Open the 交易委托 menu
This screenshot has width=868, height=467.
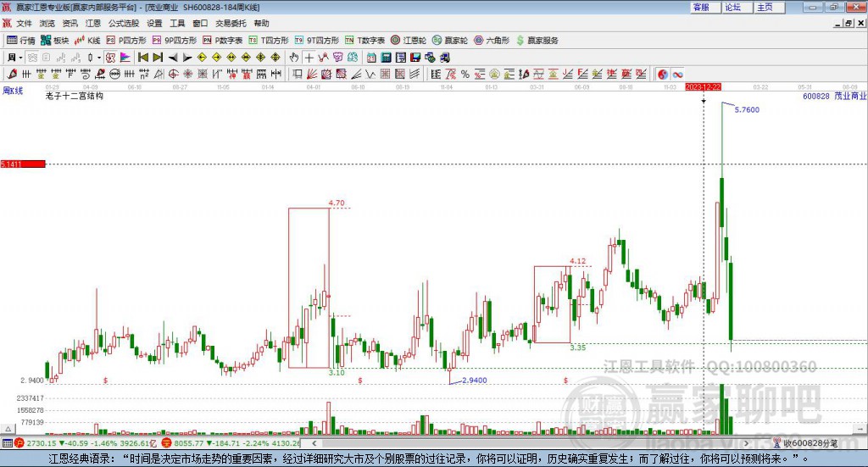231,23
